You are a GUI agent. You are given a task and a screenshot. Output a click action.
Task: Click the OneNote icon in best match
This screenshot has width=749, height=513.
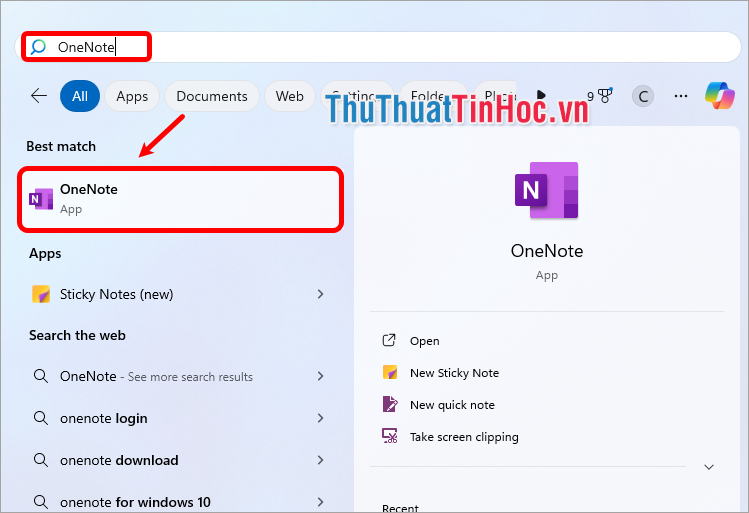tap(41, 199)
